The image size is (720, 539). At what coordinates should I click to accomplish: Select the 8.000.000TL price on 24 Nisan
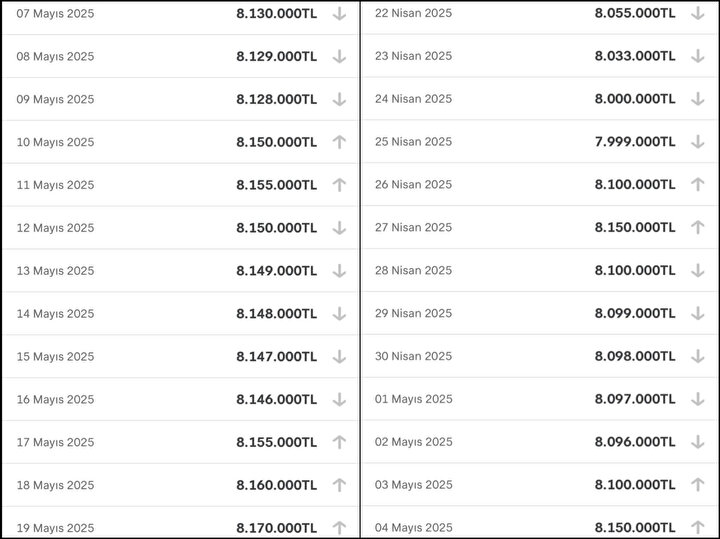pyautogui.click(x=635, y=99)
